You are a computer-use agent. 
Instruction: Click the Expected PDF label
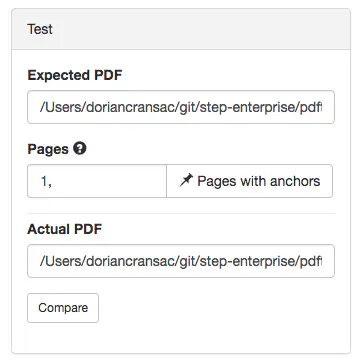[x=75, y=75]
